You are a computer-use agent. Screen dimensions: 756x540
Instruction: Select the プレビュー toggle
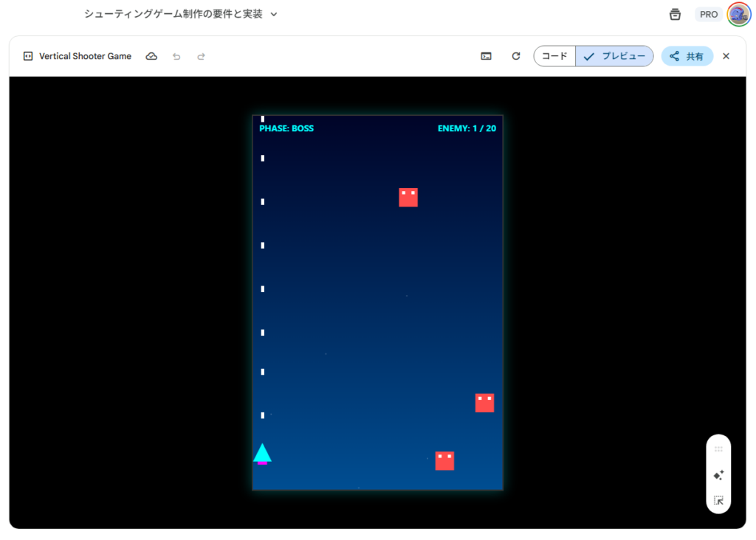click(614, 56)
